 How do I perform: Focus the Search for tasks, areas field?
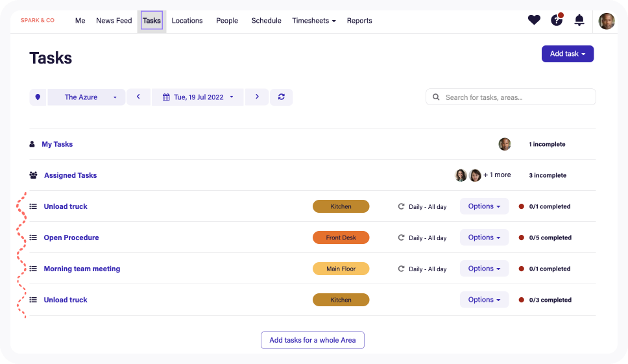coord(511,97)
